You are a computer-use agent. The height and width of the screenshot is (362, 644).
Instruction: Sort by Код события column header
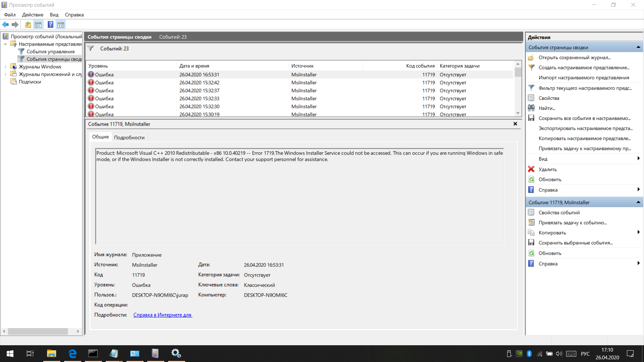click(x=400, y=66)
